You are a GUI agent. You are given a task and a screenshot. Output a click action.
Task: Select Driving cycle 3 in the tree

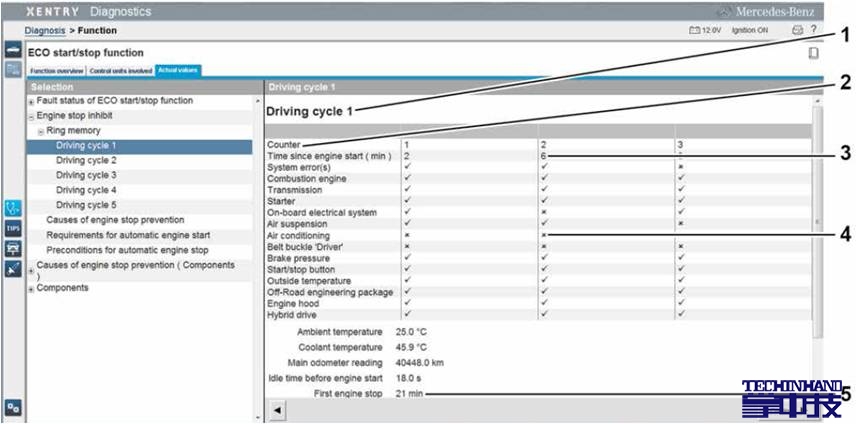point(86,175)
